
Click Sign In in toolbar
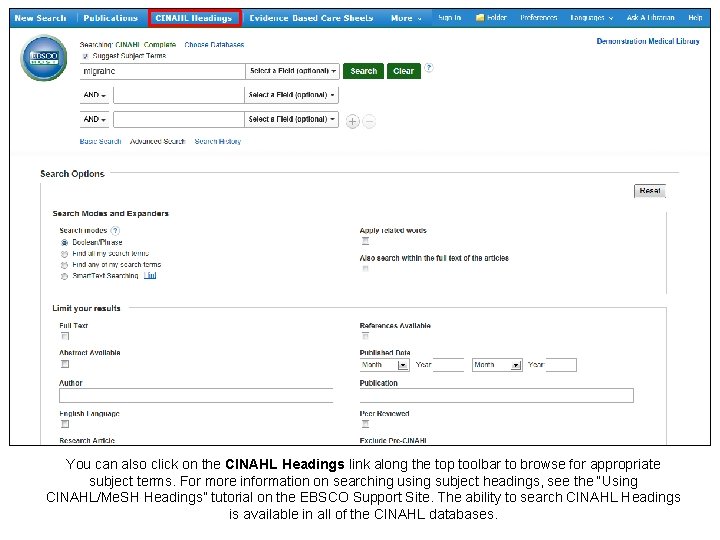pos(450,17)
